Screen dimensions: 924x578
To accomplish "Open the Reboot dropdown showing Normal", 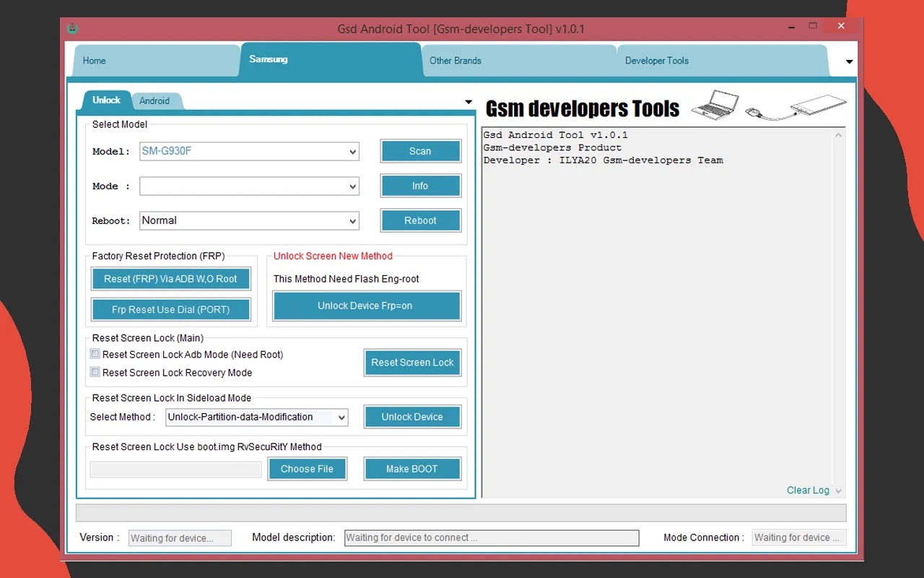I will [x=249, y=221].
